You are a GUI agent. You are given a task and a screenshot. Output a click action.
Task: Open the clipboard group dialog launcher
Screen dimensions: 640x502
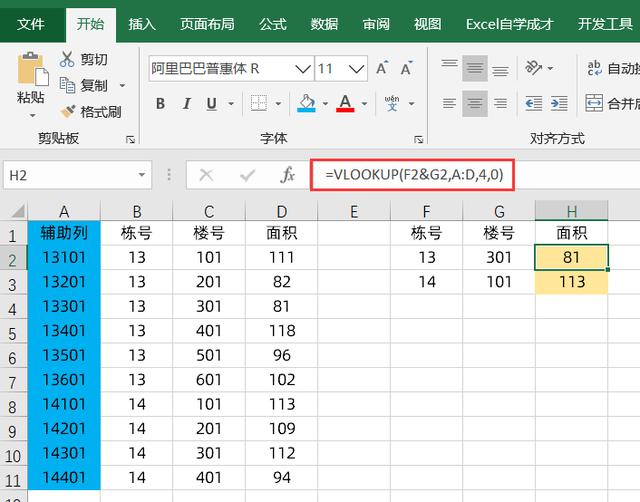(130, 140)
